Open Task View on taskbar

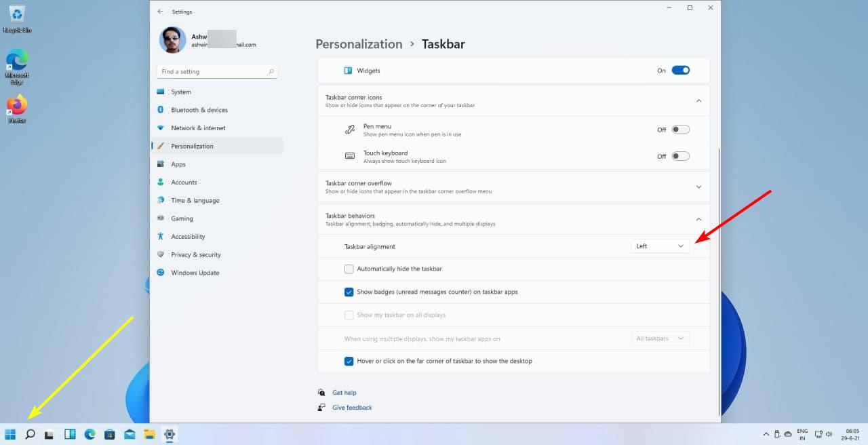[50, 435]
